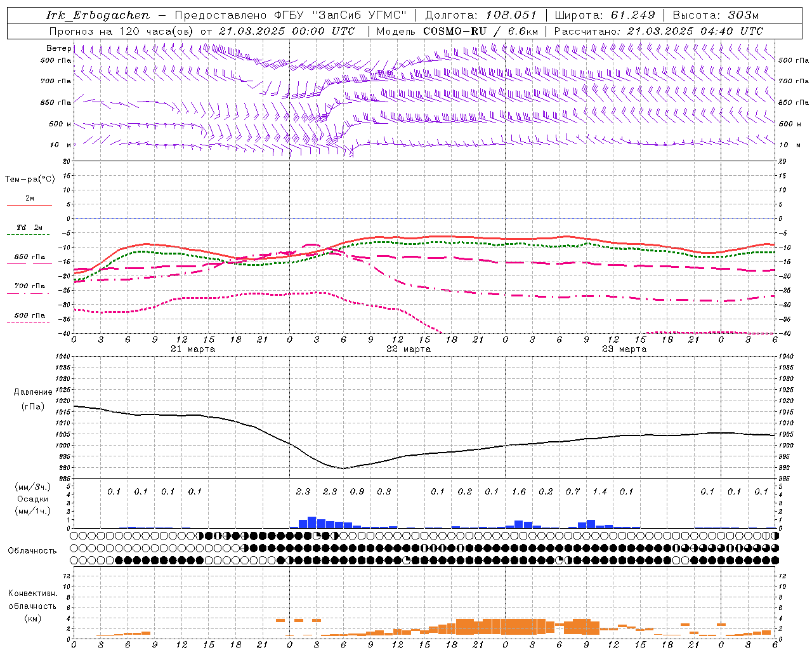Click the tallest blue precipitation bar on 22 марта

pyautogui.click(x=312, y=522)
